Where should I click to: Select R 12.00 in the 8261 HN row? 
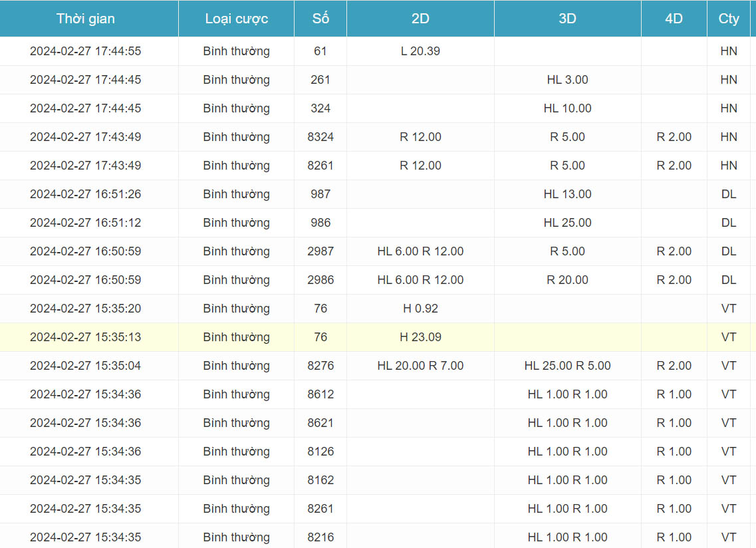420,166
